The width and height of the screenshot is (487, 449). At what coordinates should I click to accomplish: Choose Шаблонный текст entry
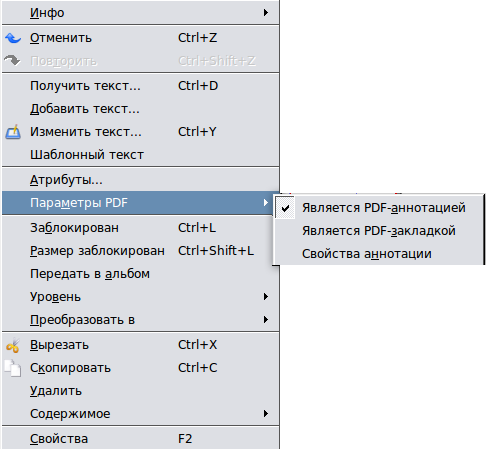[140, 155]
